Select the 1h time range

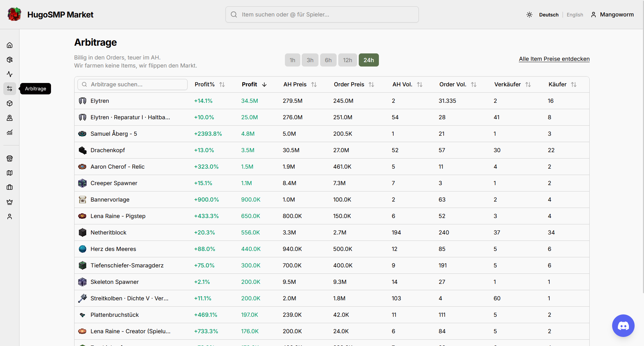click(293, 60)
